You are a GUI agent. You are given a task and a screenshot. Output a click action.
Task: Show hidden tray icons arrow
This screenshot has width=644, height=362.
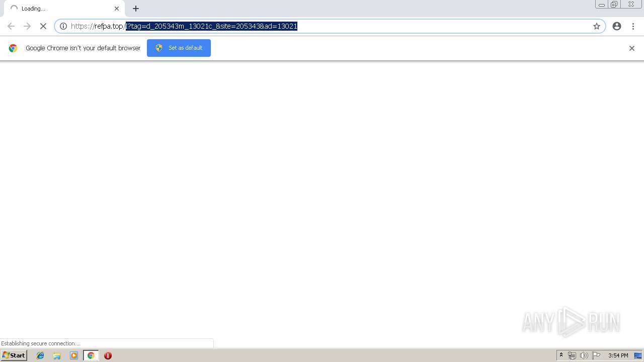coord(561,355)
